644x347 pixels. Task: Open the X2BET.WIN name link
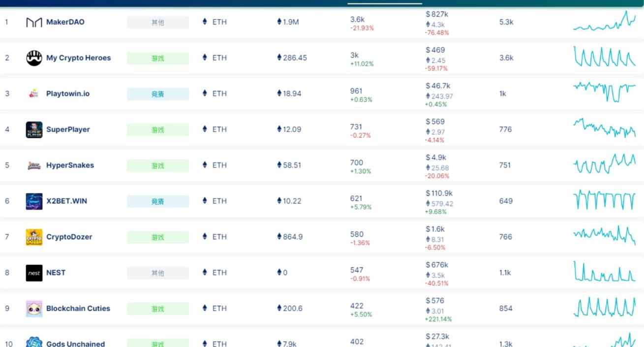(66, 201)
